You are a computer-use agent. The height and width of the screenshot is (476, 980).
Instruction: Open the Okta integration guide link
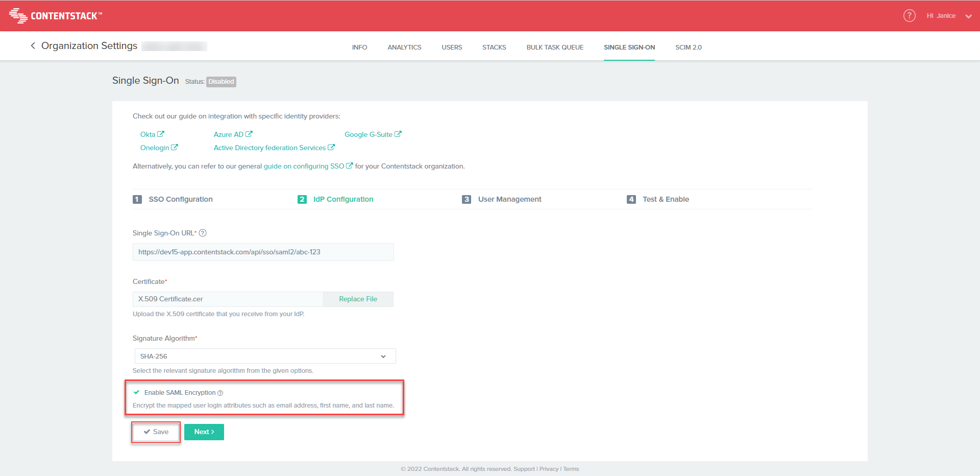point(152,134)
